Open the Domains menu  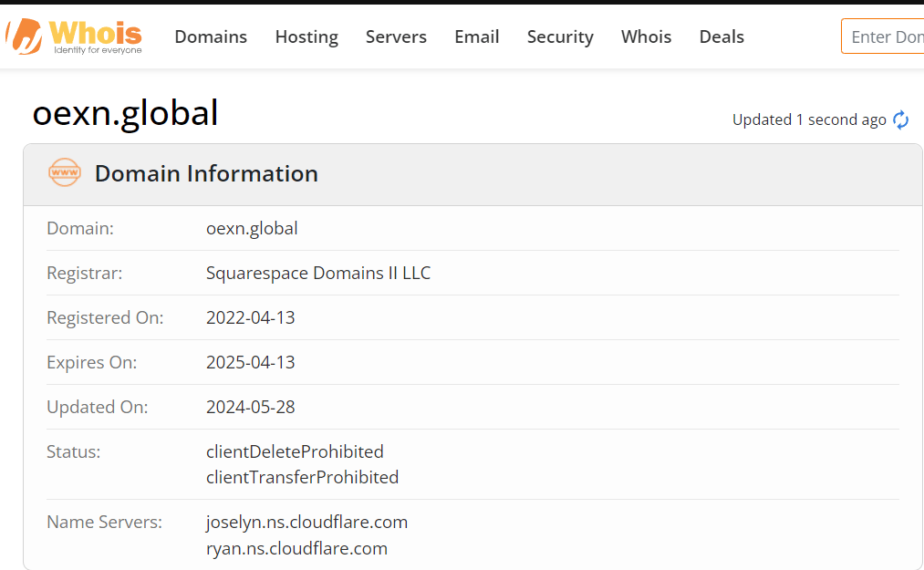(x=211, y=36)
